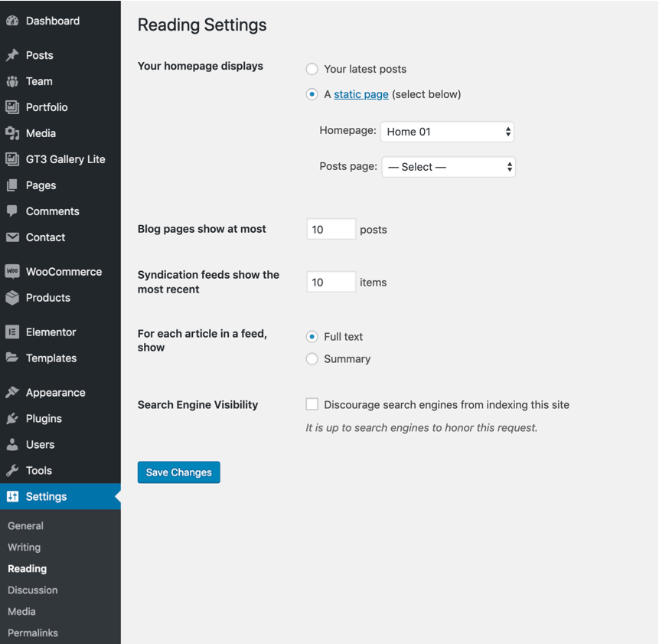Select the Plugins plug icon
659x644 pixels.
click(x=12, y=418)
